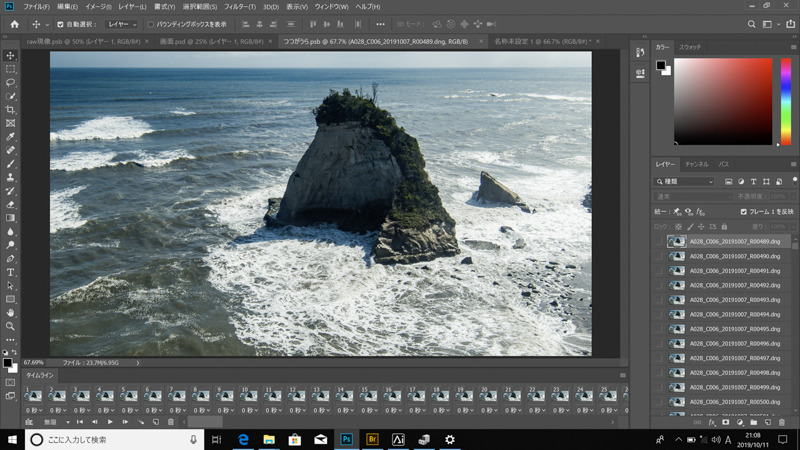Image resolution: width=800 pixels, height=450 pixels.
Task: Toggle visibility of layer A028_C006_20191007_R00490.dng
Action: click(x=659, y=256)
